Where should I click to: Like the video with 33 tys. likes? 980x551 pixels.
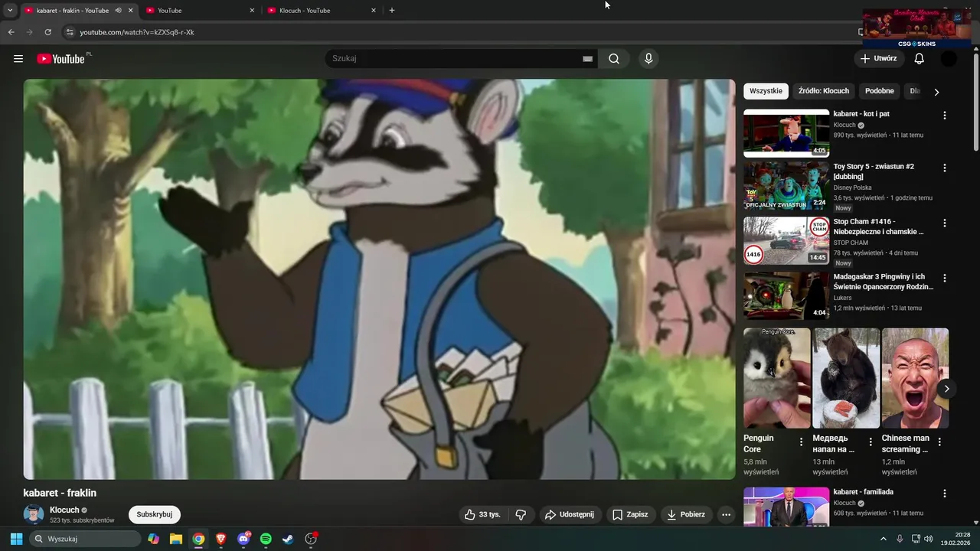tap(482, 515)
